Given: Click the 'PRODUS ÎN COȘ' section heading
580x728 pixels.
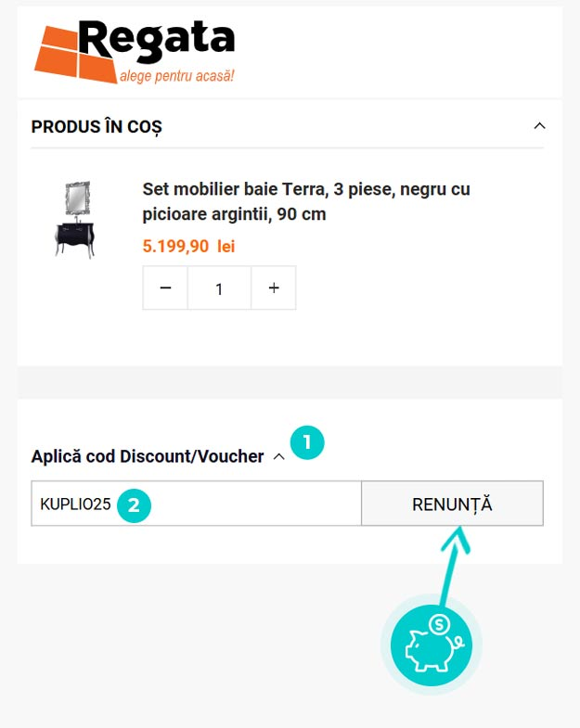Looking at the screenshot, I should (x=97, y=127).
